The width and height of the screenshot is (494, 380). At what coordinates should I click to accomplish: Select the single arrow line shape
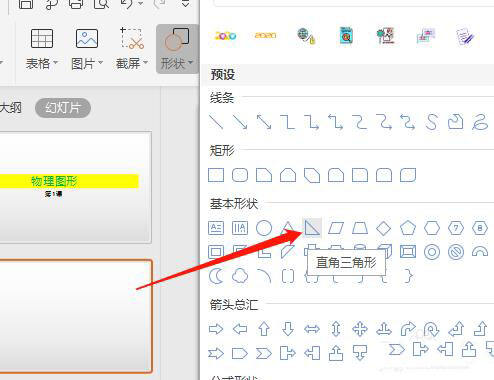tap(240, 122)
